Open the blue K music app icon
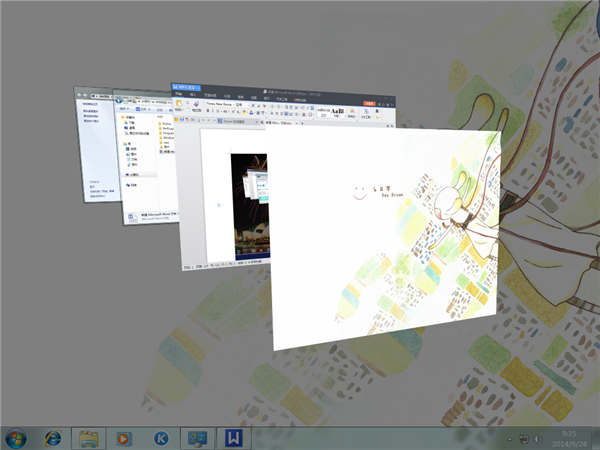Screen dimensions: 600x450 [x=160, y=438]
